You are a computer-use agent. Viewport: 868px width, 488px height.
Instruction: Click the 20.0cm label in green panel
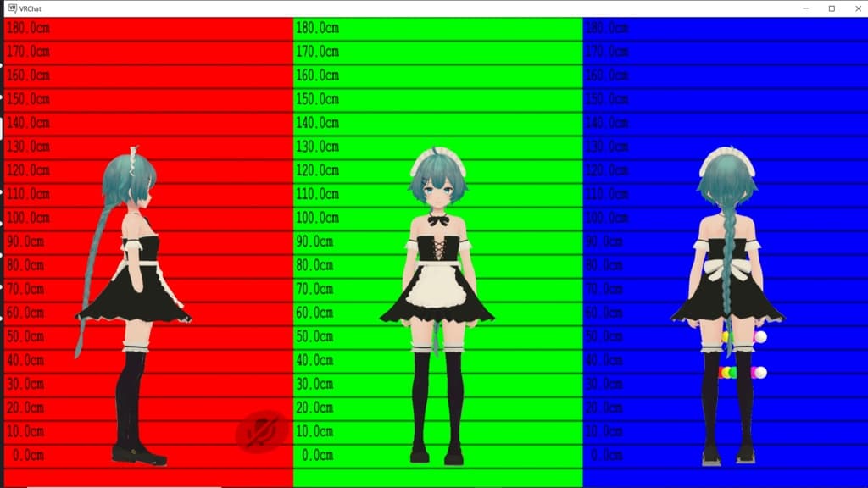pyautogui.click(x=314, y=408)
